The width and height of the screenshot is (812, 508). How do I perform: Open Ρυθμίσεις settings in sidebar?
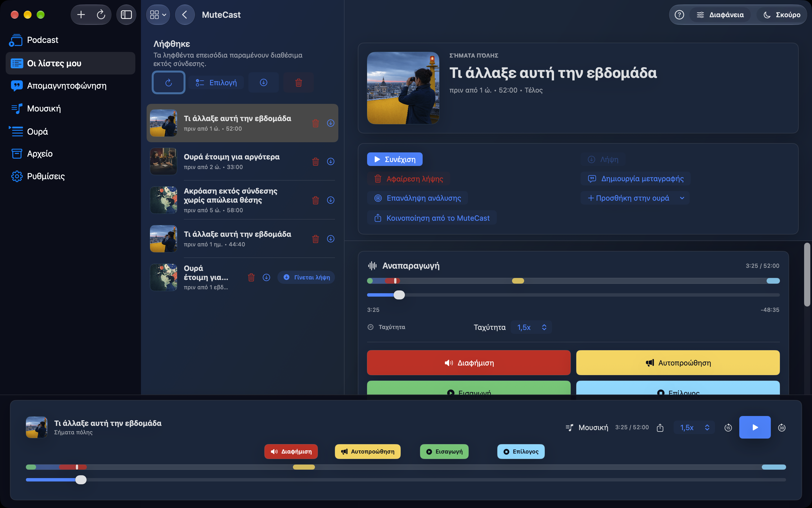pyautogui.click(x=70, y=176)
